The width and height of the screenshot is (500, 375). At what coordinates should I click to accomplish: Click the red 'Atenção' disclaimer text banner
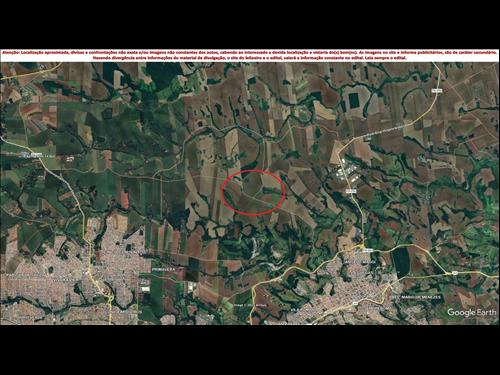(250, 55)
